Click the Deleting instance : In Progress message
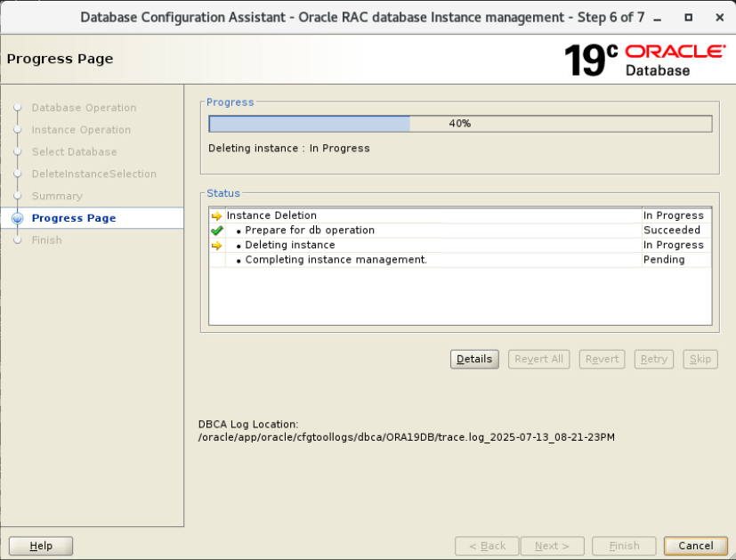This screenshot has height=560, width=736. click(289, 149)
